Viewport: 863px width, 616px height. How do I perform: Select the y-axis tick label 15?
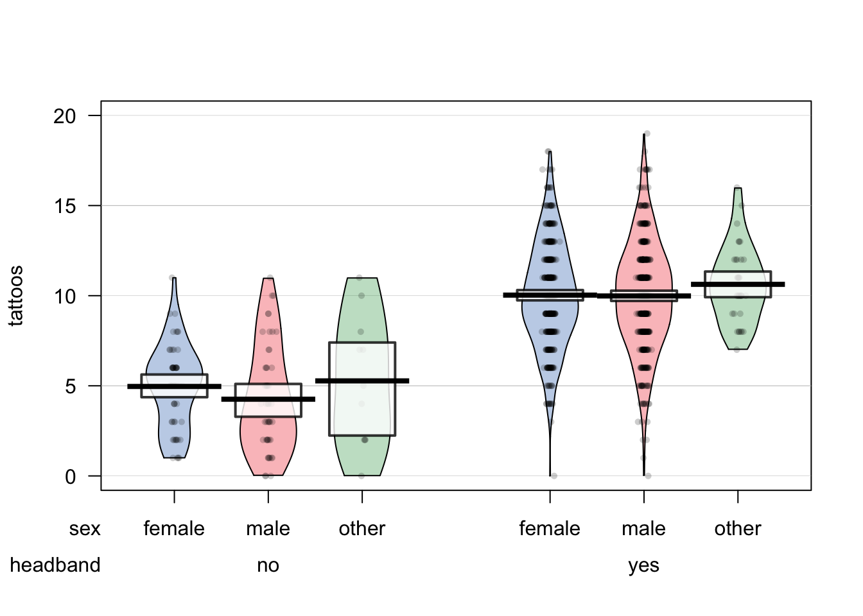pyautogui.click(x=65, y=206)
